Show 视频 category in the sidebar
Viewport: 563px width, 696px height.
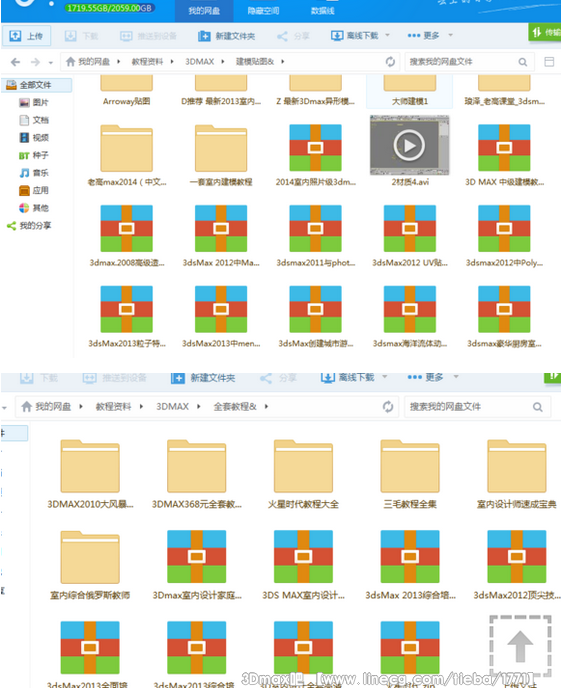point(34,138)
